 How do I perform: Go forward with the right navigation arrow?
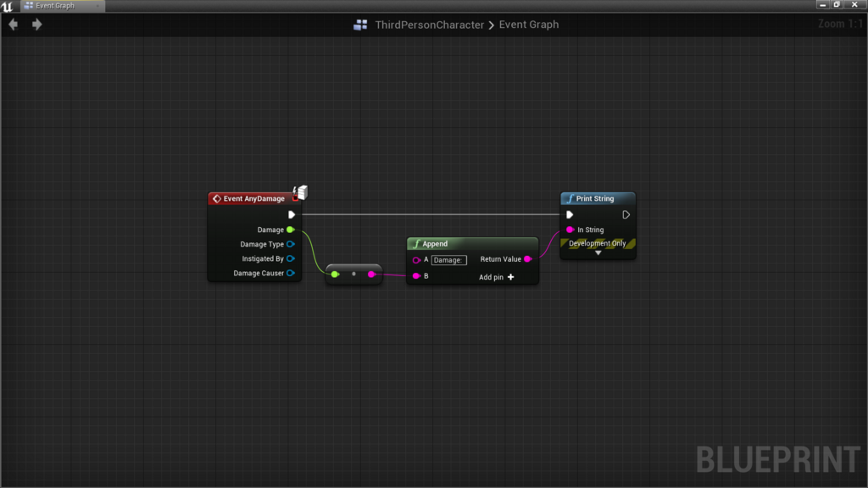pos(36,25)
